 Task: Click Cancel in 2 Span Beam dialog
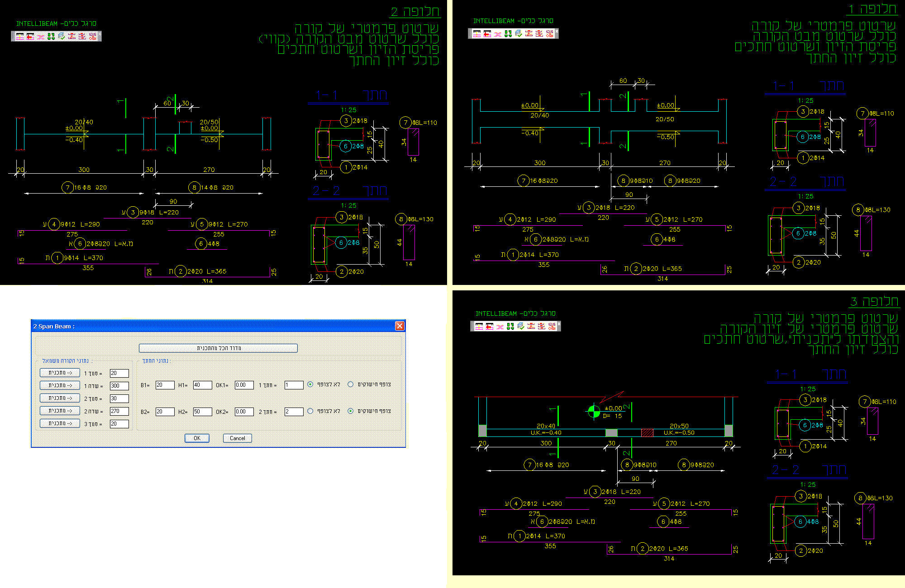point(237,438)
